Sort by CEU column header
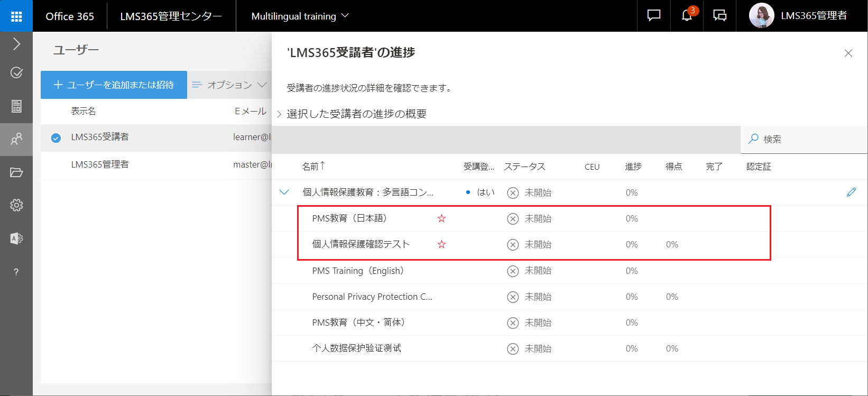868x396 pixels. [x=592, y=167]
